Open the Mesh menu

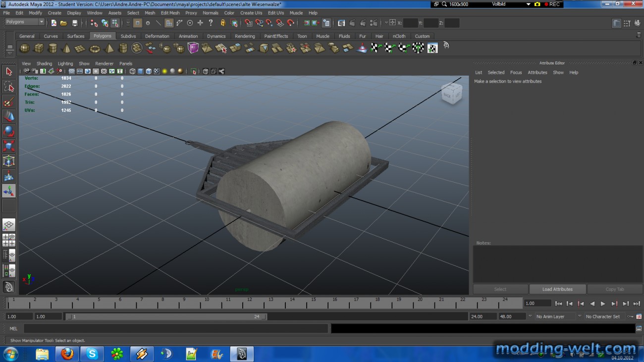coord(150,13)
